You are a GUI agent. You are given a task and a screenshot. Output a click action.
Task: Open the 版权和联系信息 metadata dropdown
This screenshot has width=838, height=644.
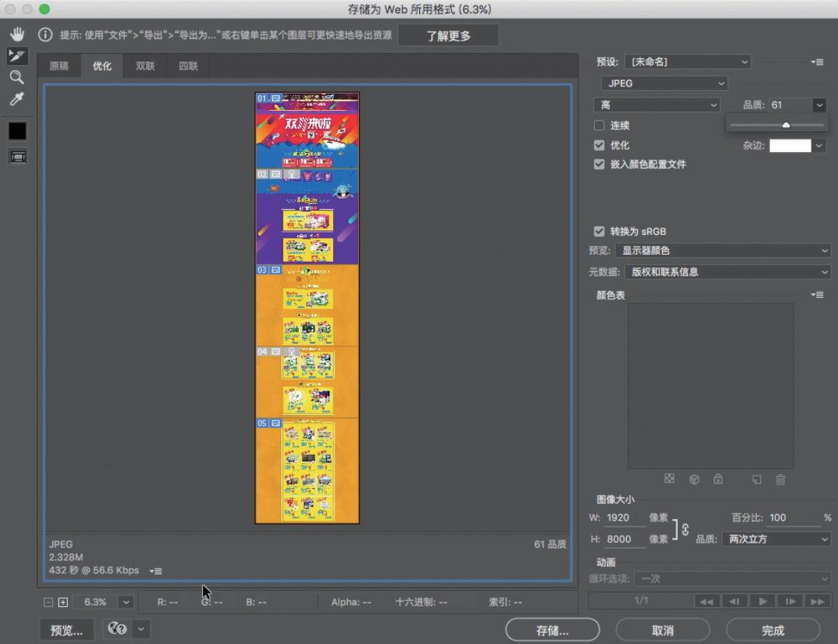click(728, 272)
